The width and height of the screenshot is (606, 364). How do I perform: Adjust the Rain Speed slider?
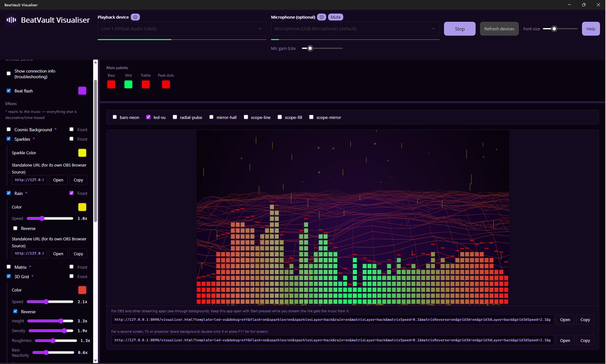(x=50, y=218)
